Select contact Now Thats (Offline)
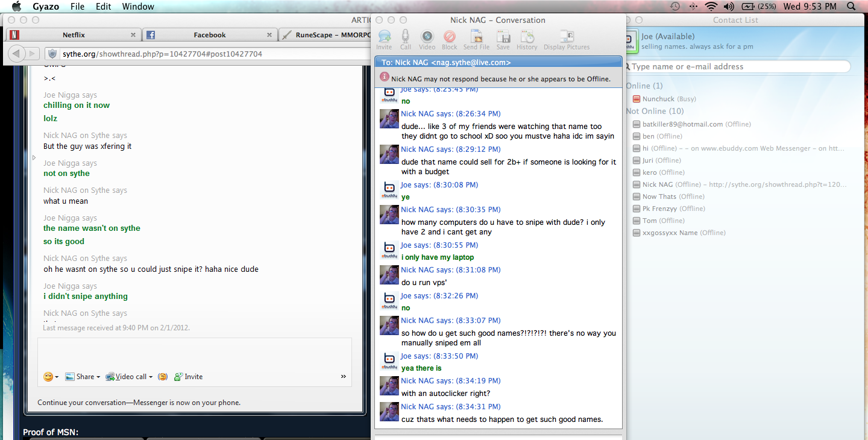The image size is (868, 440). [668, 196]
